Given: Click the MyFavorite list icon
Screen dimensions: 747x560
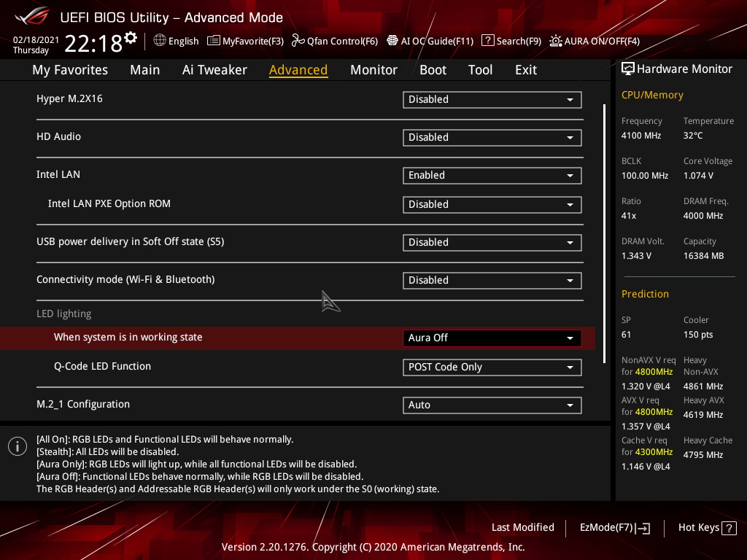Looking at the screenshot, I should click(213, 41).
